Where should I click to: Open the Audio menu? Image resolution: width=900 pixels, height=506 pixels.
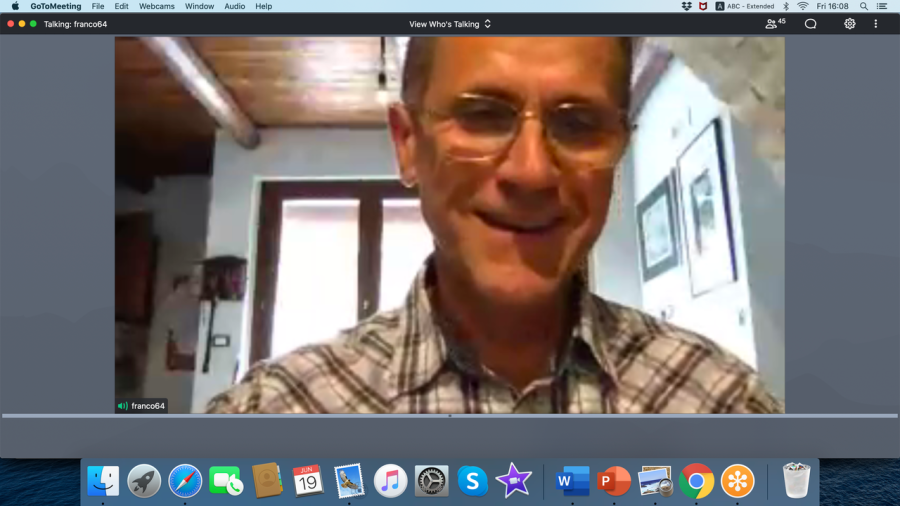pos(234,6)
